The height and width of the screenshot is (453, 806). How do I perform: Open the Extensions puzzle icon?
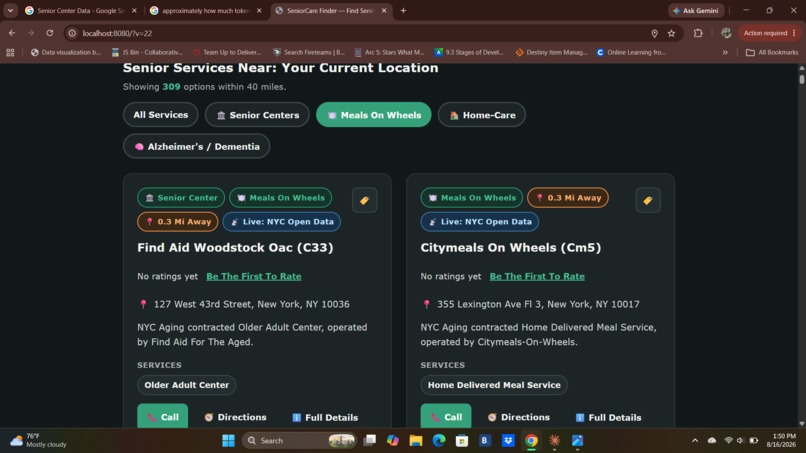[698, 33]
